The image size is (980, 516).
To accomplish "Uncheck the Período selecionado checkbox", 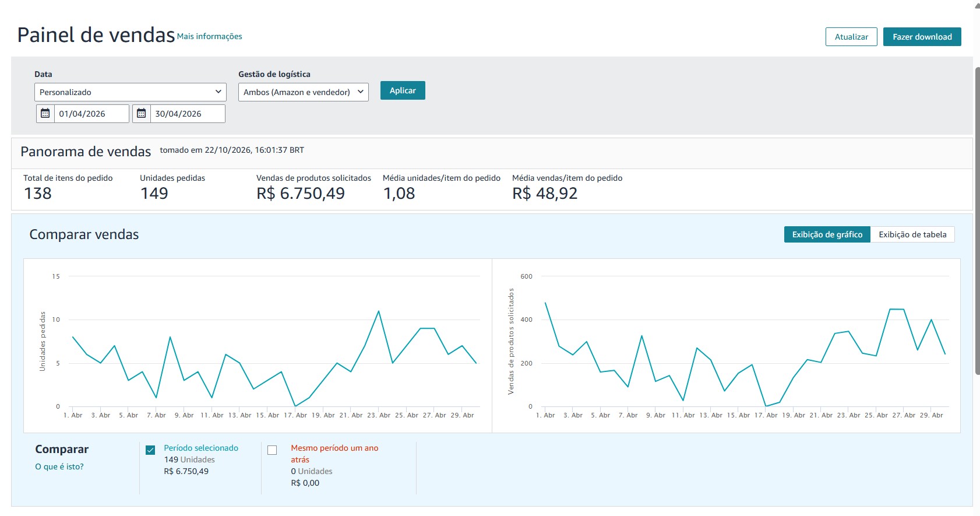I will 150,450.
